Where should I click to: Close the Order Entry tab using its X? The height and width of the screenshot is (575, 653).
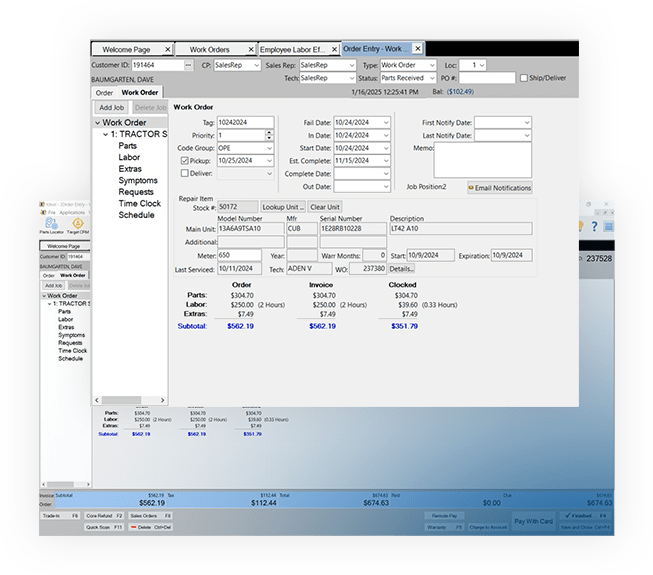pos(418,48)
